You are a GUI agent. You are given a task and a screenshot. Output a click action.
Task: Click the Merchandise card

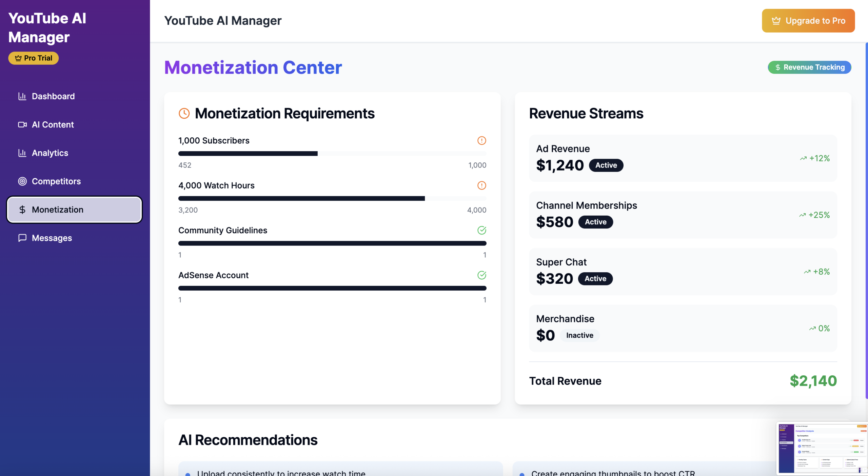[683, 328]
